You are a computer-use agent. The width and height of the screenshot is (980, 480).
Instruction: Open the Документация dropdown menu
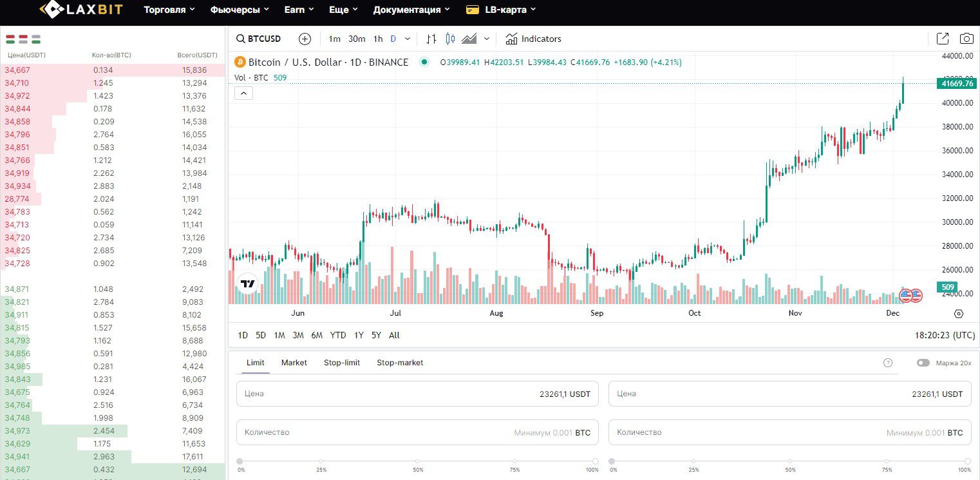coord(412,10)
